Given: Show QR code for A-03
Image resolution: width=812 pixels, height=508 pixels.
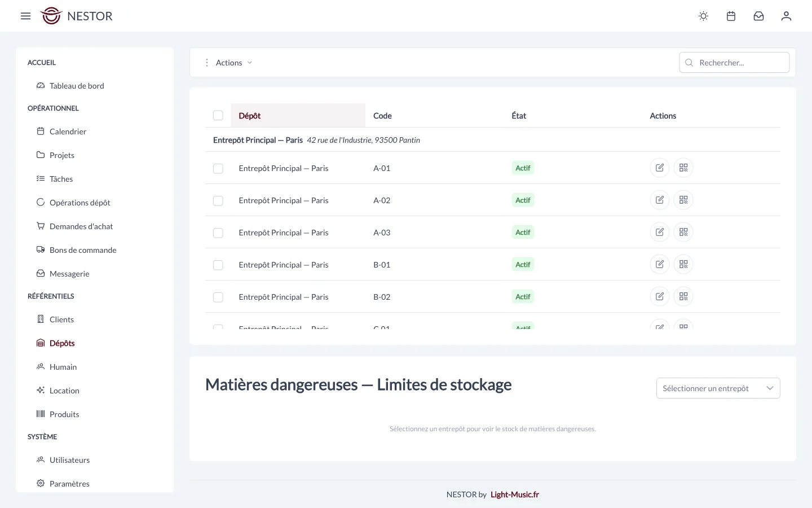Looking at the screenshot, I should [x=683, y=232].
